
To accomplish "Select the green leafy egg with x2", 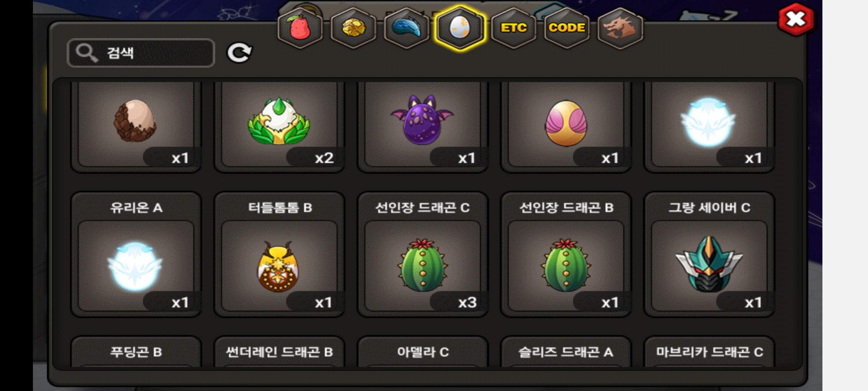I will (x=279, y=124).
